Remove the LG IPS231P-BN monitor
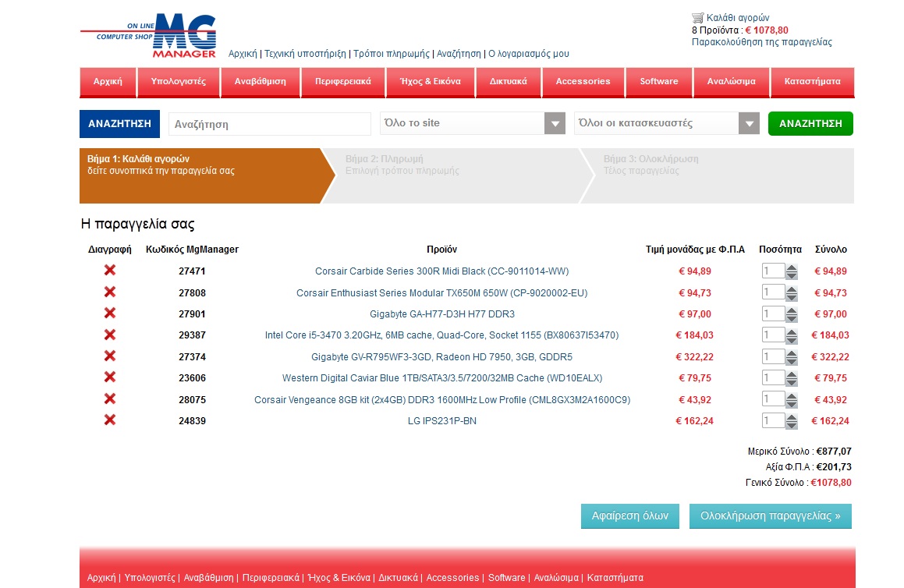Image resolution: width=904 pixels, height=588 pixels. (x=109, y=420)
